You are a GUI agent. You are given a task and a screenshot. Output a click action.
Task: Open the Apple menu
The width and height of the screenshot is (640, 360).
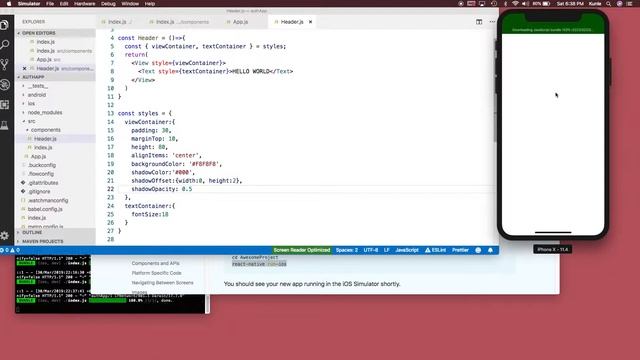(9, 4)
